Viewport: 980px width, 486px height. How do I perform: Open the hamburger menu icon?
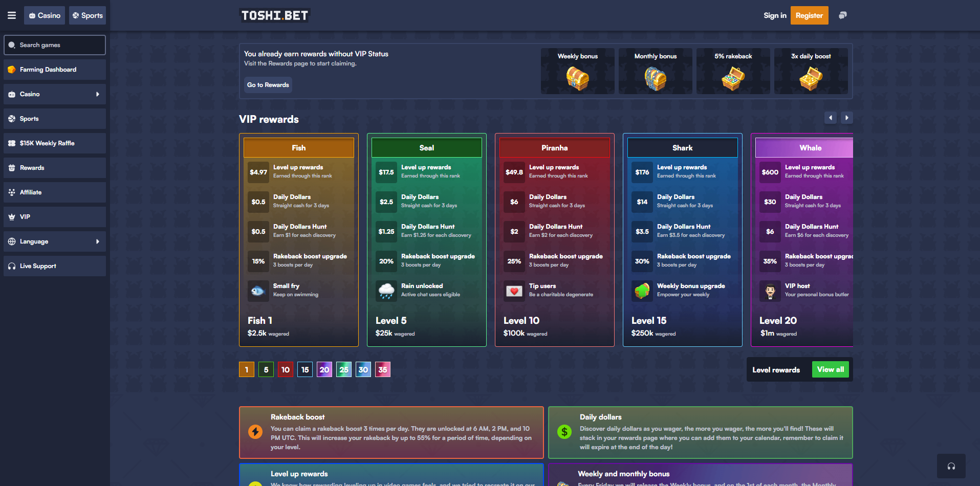[12, 15]
